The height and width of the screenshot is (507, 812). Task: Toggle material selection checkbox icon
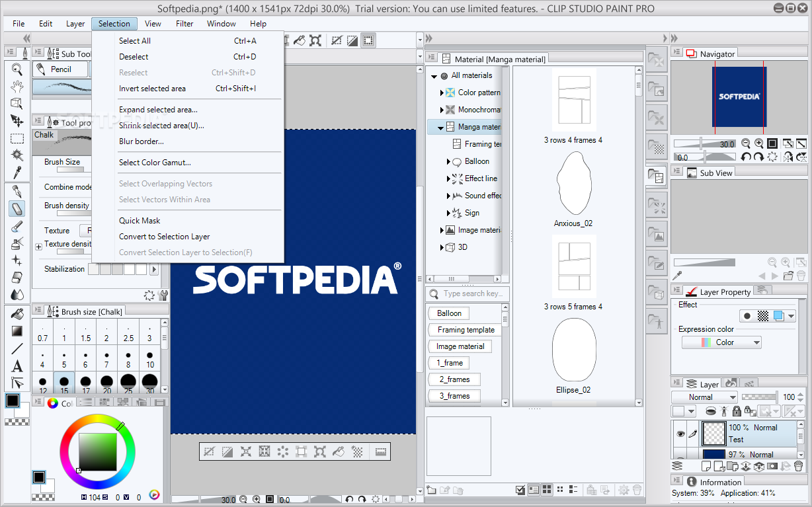(520, 490)
